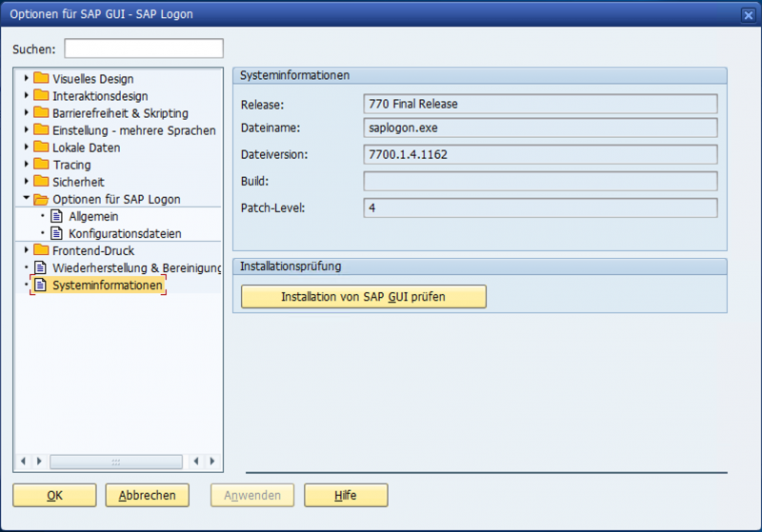Expand the Barrierefreiheit & Skripting node
762x532 pixels.
(x=27, y=112)
